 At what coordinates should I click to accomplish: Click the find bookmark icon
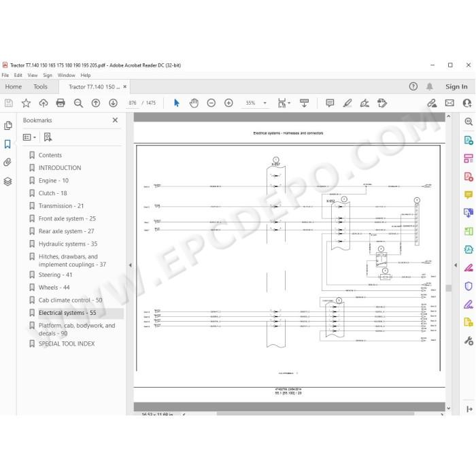(48, 137)
